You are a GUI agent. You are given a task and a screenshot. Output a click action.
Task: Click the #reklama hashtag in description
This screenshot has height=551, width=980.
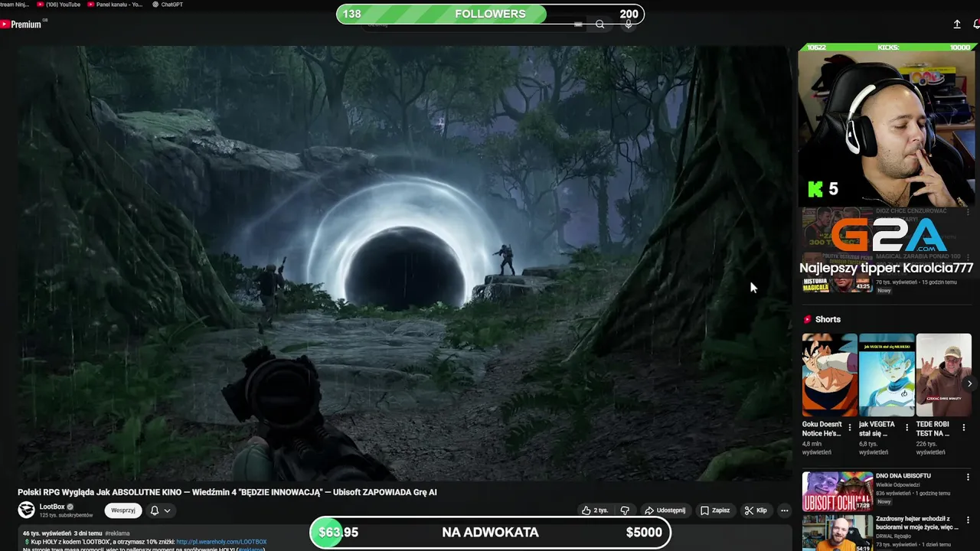[x=117, y=533]
